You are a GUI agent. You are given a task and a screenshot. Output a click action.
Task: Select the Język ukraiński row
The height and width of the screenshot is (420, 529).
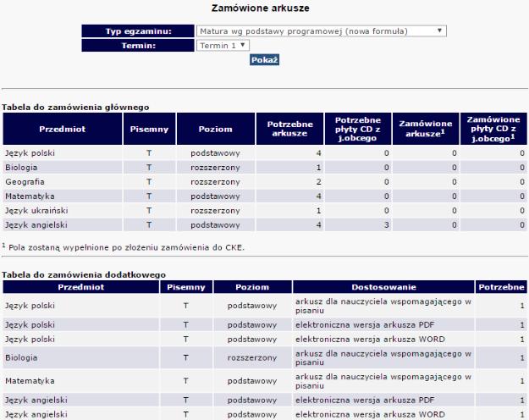[265, 211]
